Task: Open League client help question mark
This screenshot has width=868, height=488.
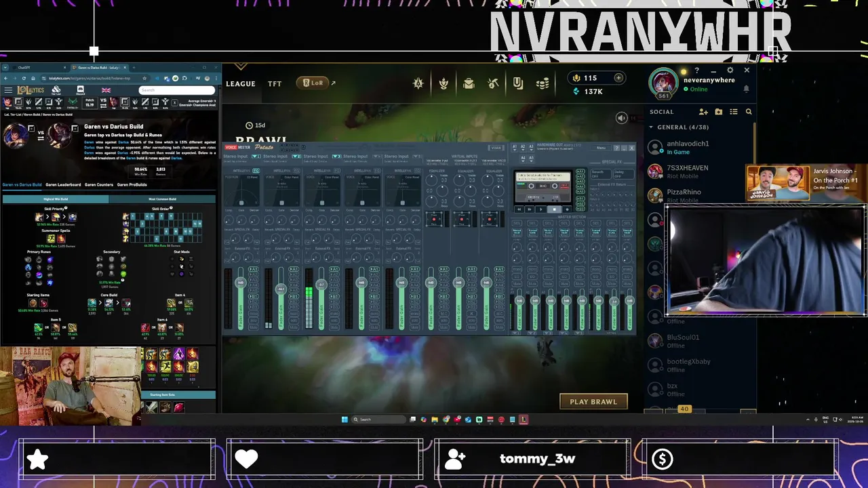Action: [x=696, y=70]
